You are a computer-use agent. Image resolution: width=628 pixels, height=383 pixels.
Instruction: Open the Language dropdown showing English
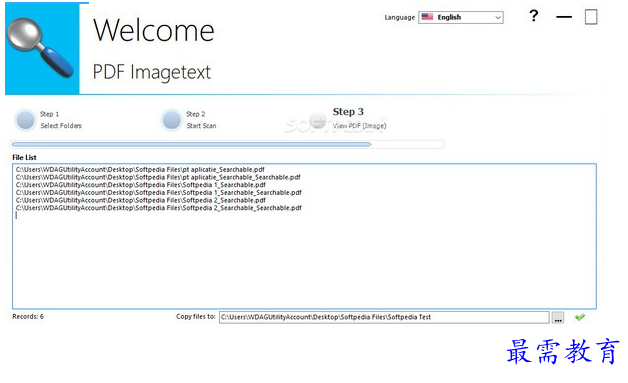coord(461,17)
